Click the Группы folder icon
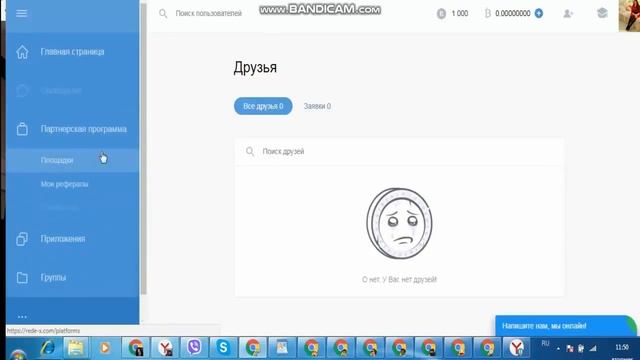640x360 pixels. point(22,278)
